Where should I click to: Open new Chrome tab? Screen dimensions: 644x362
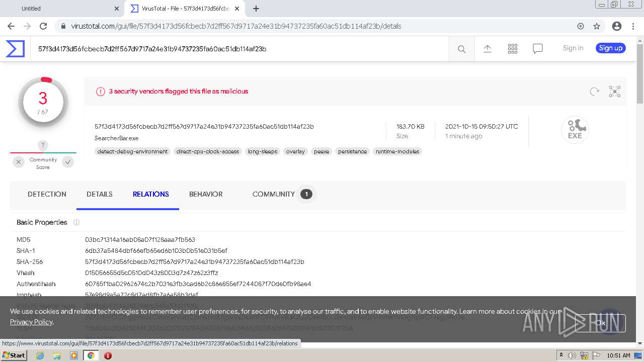tap(256, 9)
